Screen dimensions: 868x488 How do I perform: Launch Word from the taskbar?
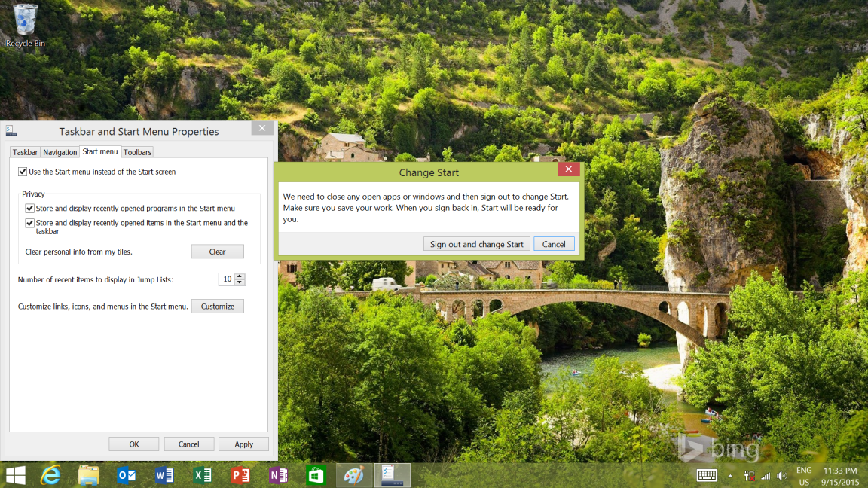tap(164, 475)
